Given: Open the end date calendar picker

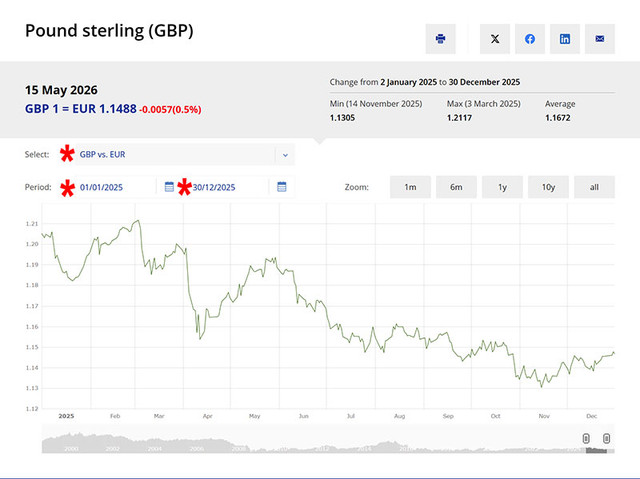Looking at the screenshot, I should tap(282, 187).
